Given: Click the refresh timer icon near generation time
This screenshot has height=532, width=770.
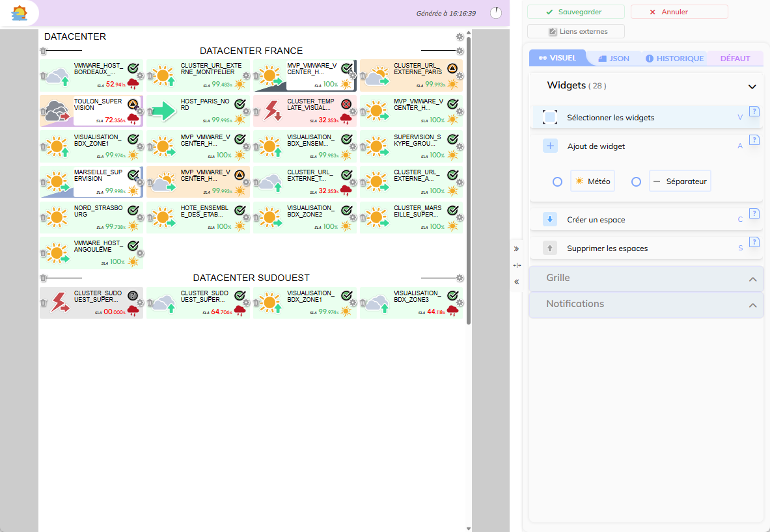Looking at the screenshot, I should point(496,13).
